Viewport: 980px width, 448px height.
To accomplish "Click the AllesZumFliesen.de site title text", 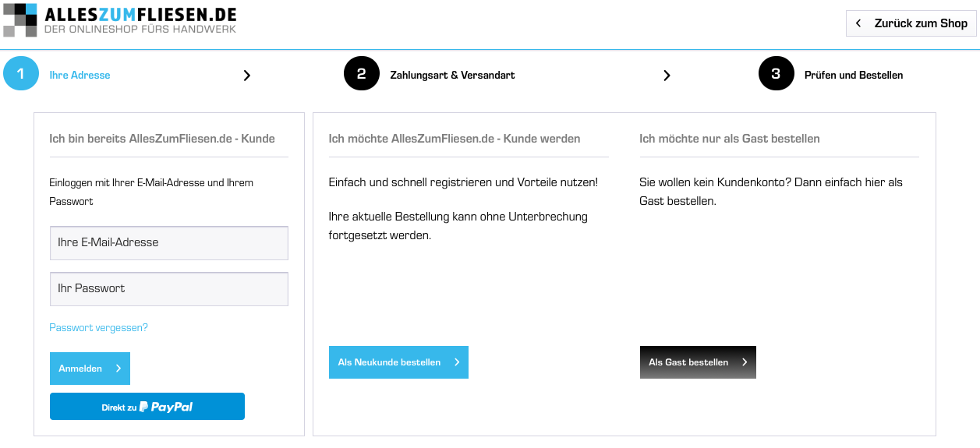I will 140,14.
